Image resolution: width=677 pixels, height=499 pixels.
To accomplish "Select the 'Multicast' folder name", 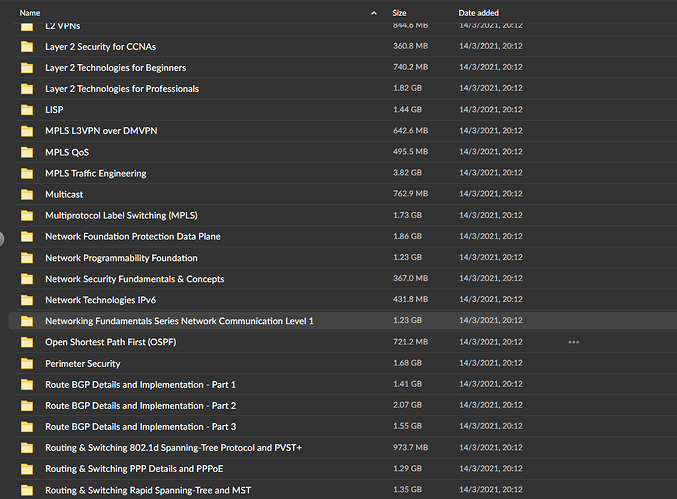I will (x=64, y=195).
